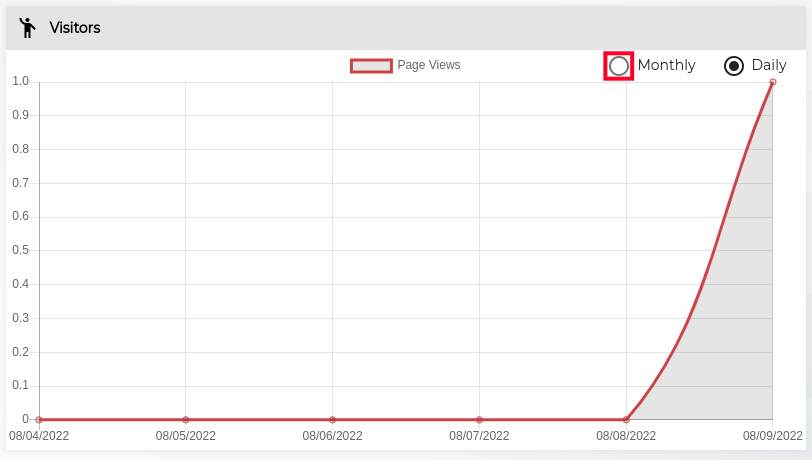Click the peak data point at 08/09/2022

pyautogui.click(x=773, y=82)
